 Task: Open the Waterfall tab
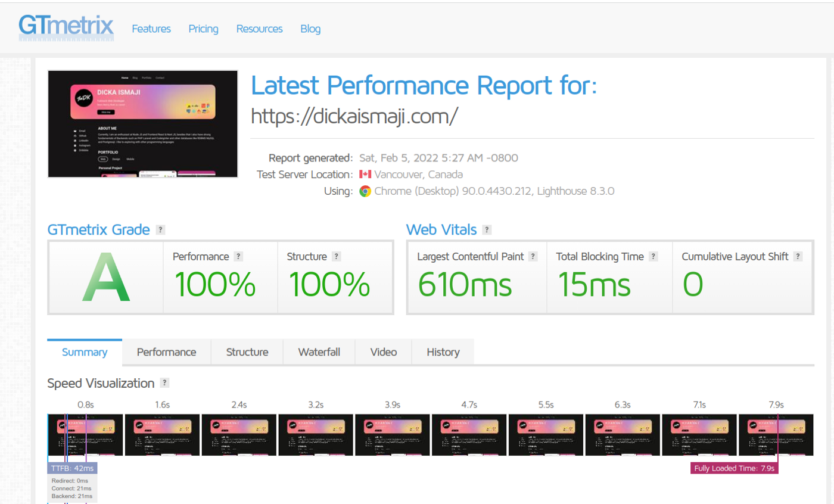319,351
